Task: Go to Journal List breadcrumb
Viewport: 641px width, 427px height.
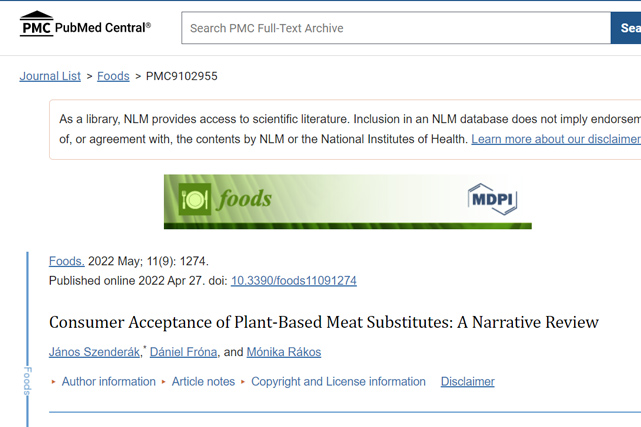Action: click(x=50, y=76)
